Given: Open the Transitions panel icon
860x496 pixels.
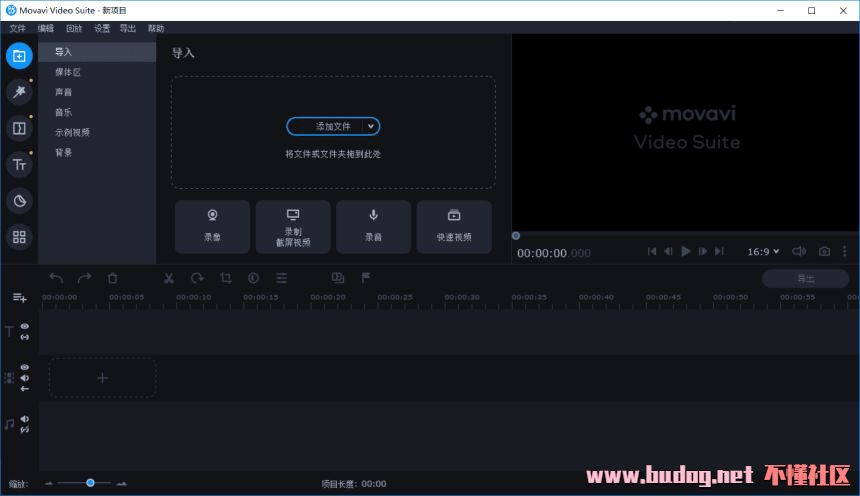Looking at the screenshot, I should pos(19,128).
